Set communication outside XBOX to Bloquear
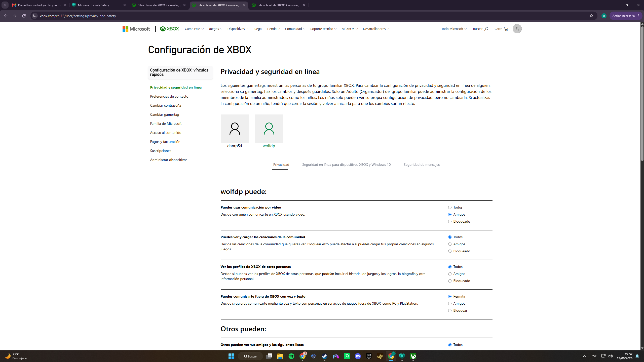The height and width of the screenshot is (362, 644). pyautogui.click(x=450, y=311)
